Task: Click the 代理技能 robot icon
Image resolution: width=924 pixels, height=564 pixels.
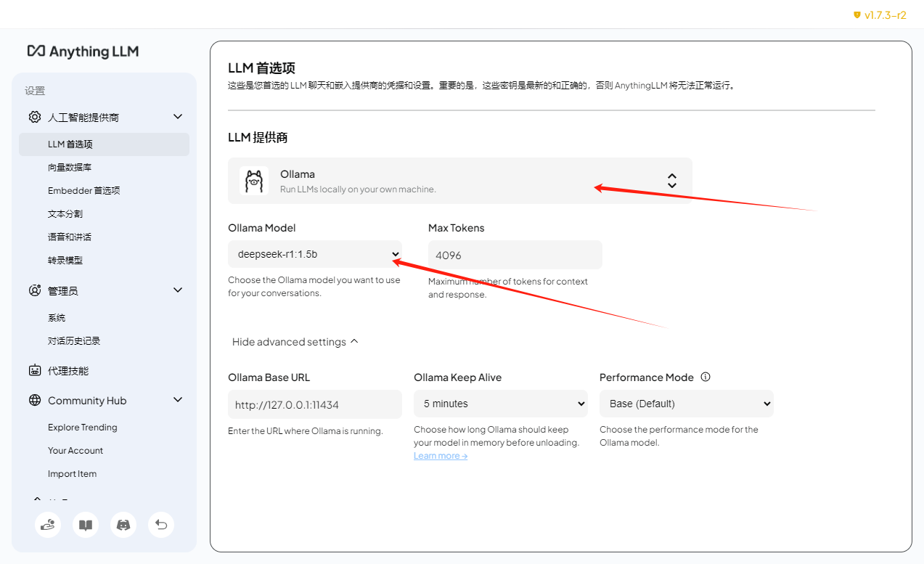Action: (x=35, y=370)
